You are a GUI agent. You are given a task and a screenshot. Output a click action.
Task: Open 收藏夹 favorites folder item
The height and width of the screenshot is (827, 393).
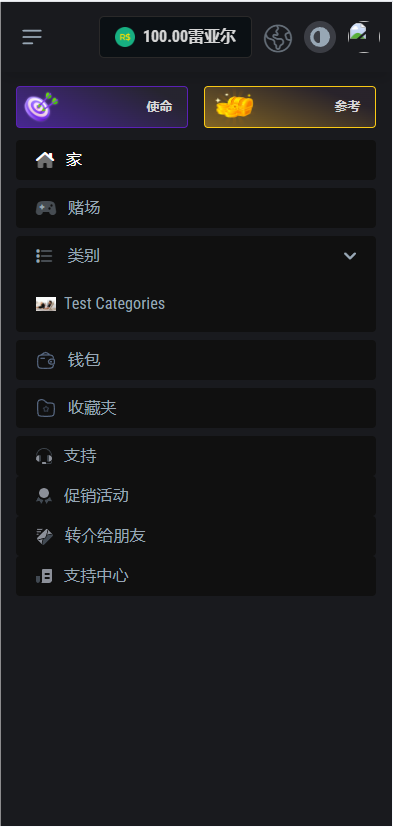(x=196, y=408)
